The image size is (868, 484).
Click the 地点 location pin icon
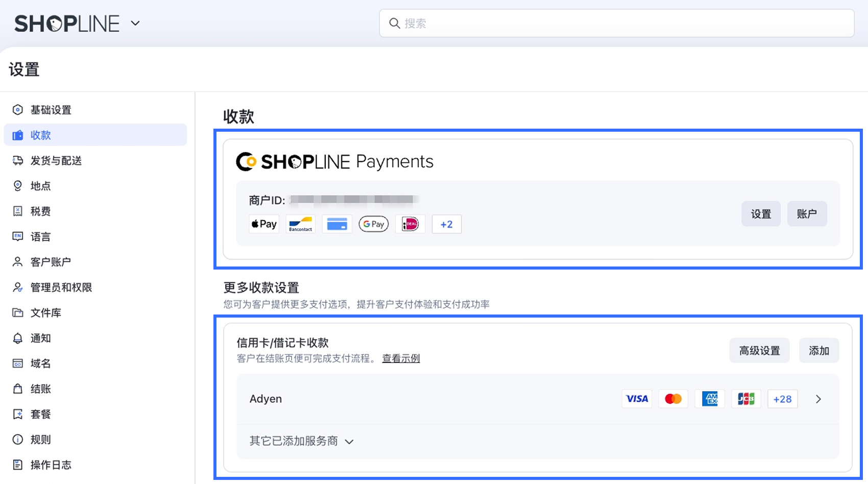click(x=18, y=186)
